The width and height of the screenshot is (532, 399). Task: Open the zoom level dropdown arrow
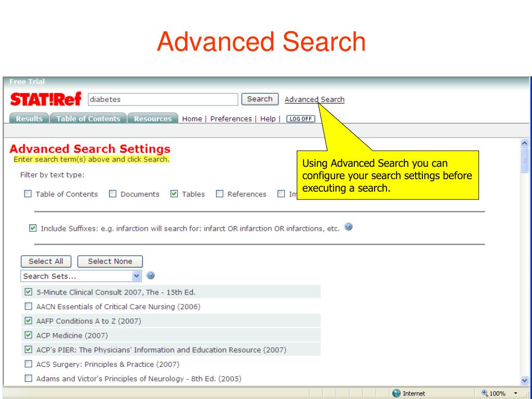516,394
